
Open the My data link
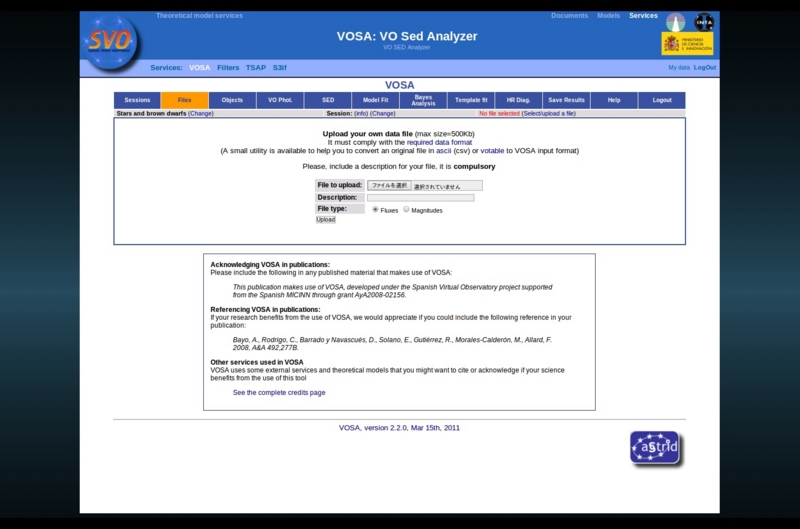pyautogui.click(x=679, y=68)
